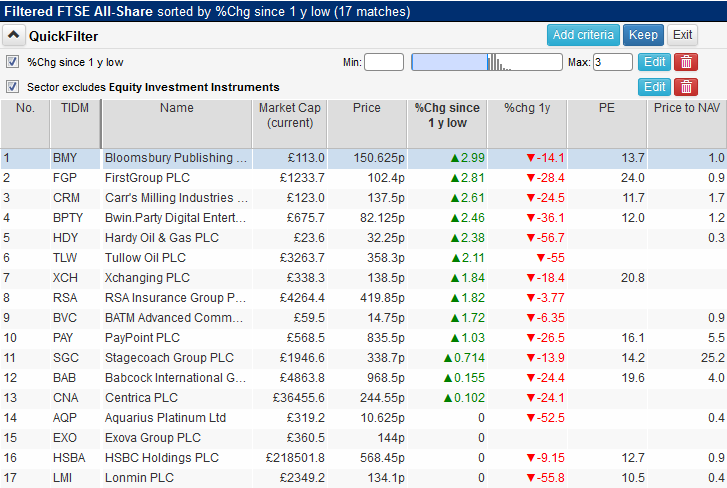Select Carr's Milling Industries row
Screen dimensions: 727x488
click(364, 198)
